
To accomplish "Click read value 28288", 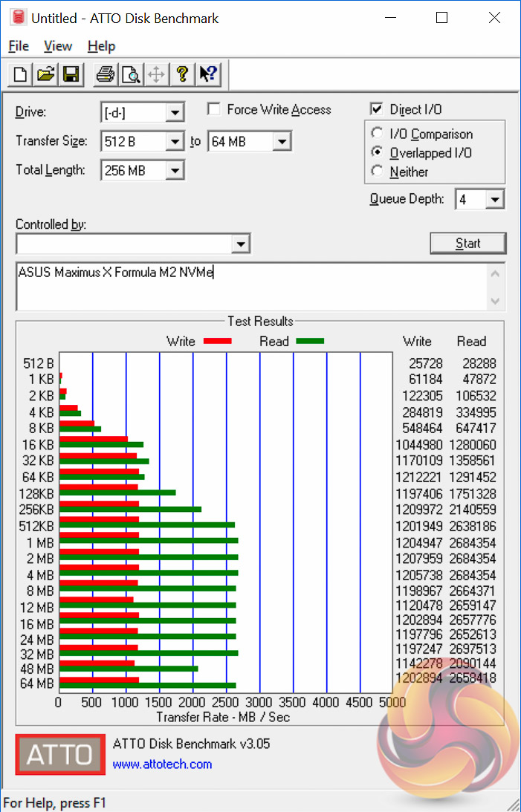I will [x=479, y=363].
